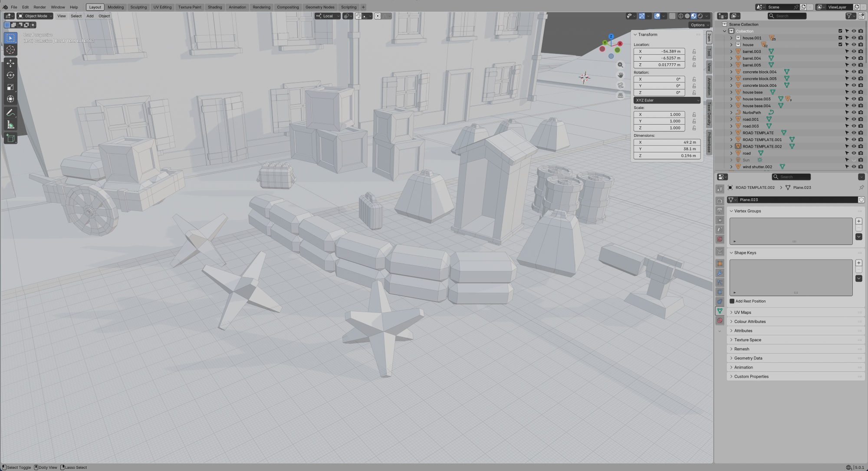Select the Measure tool
868x471 pixels.
pyautogui.click(x=10, y=125)
